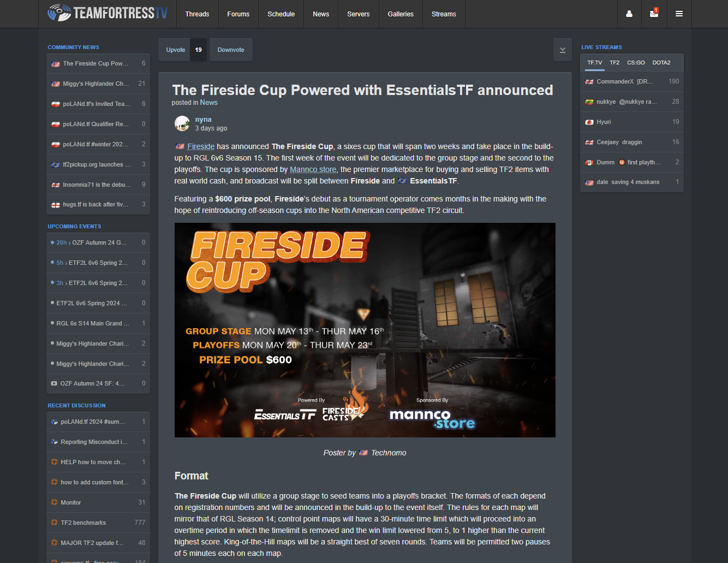Open the Streams menu item

click(444, 14)
